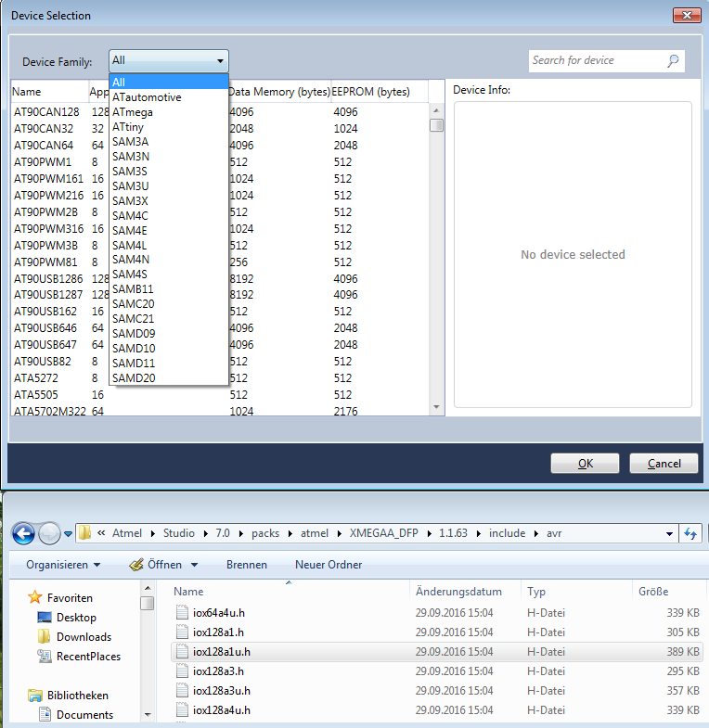Click the atmel breadcrumb segment
The height and width of the screenshot is (728, 709).
click(x=315, y=533)
